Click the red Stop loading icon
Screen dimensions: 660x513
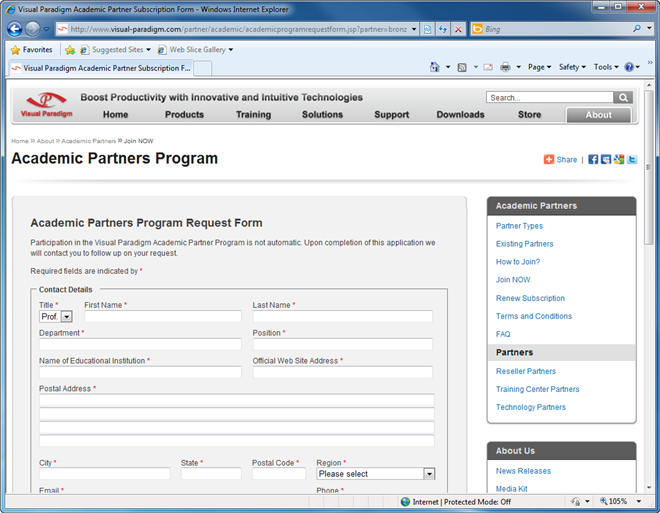click(x=458, y=29)
